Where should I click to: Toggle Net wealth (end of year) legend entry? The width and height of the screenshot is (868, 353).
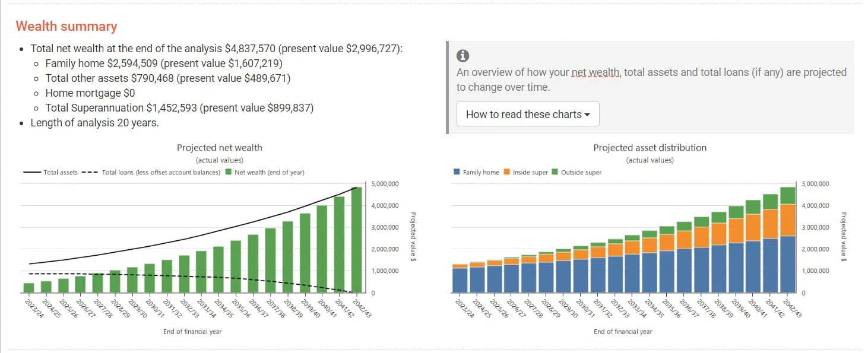click(265, 173)
